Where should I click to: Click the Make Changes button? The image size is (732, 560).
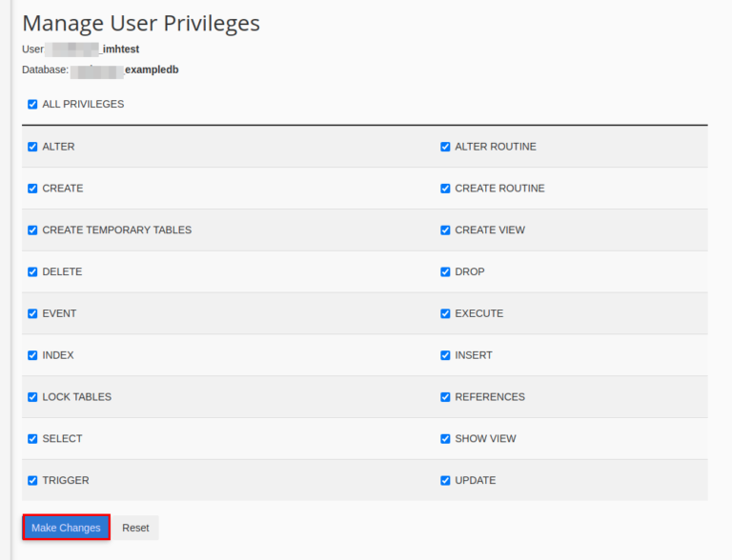[x=66, y=528]
